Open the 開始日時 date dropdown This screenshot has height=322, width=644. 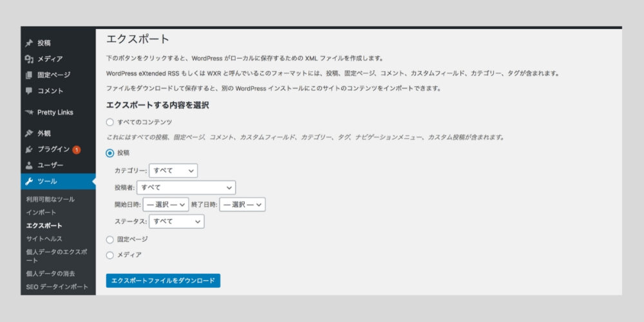coord(166,205)
